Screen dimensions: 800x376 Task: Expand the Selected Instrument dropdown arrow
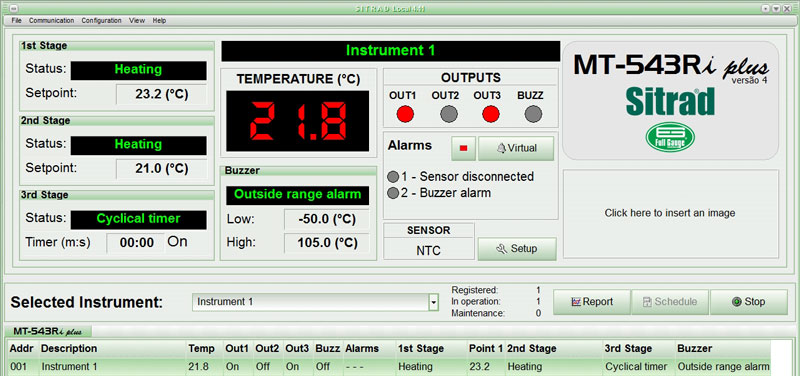click(x=433, y=302)
